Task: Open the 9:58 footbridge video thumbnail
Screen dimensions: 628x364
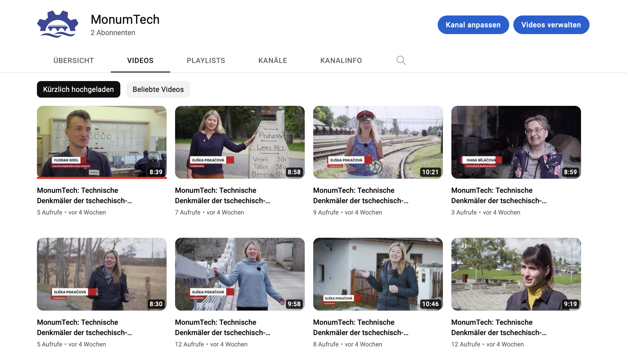Action: 240,274
